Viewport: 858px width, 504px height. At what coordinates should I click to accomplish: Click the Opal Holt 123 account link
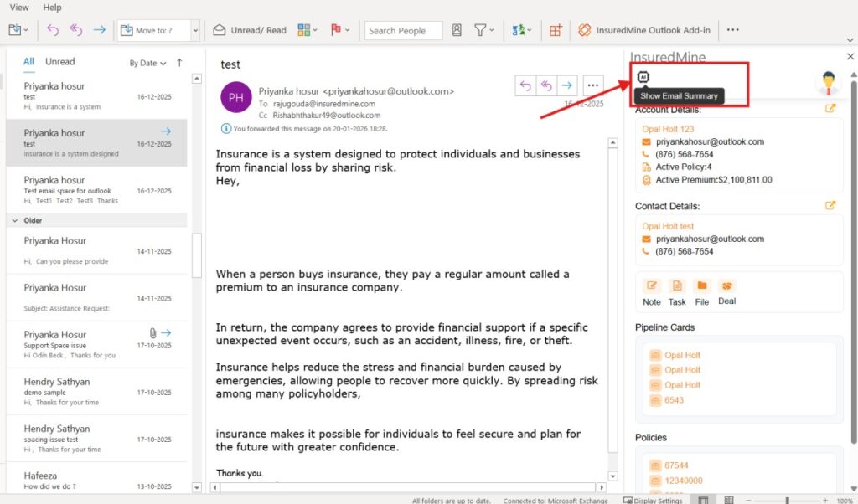tap(668, 129)
